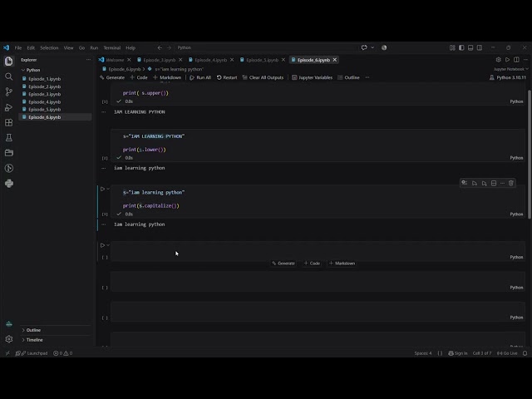Image resolution: width=532 pixels, height=399 pixels.
Task: Switch to the Episode_5.ipynb tab
Action: (262, 60)
